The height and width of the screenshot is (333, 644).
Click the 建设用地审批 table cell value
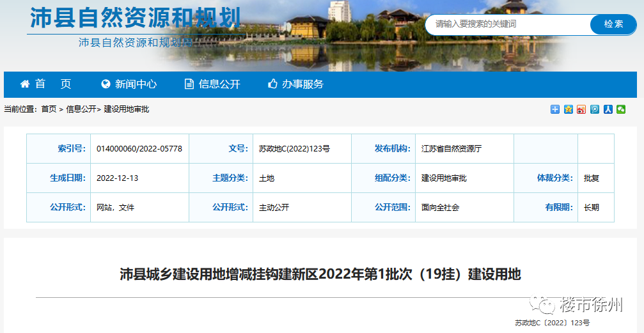444,178
